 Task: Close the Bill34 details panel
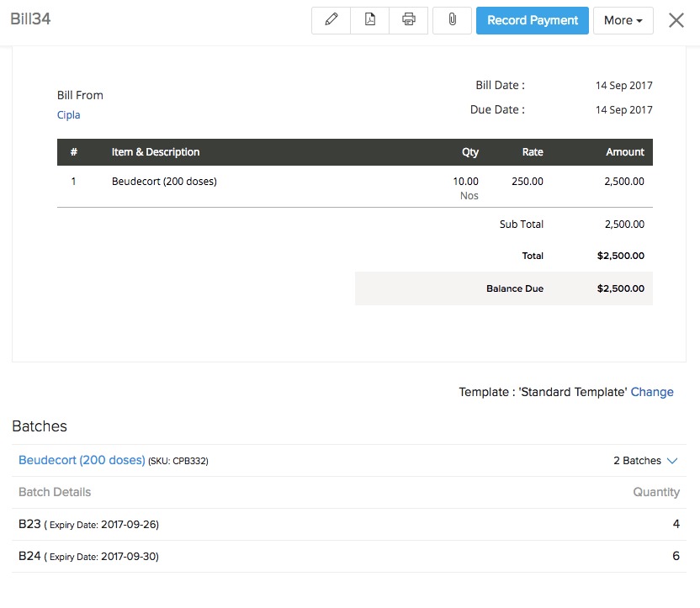point(676,20)
